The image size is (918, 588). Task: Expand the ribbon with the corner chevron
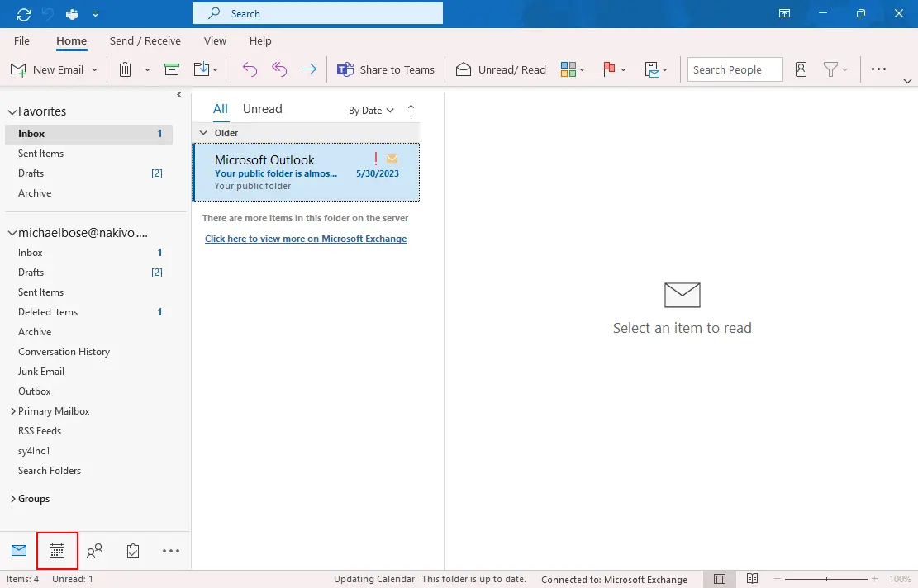point(907,81)
